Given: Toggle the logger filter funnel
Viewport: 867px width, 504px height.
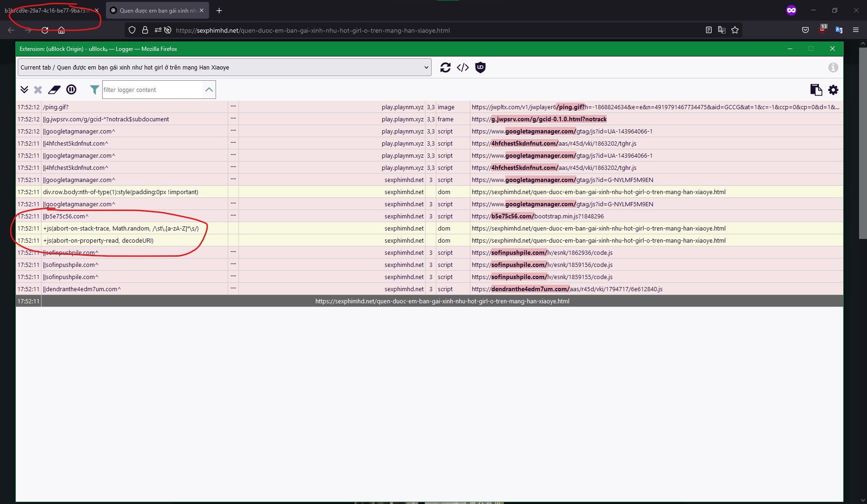Looking at the screenshot, I should coord(94,90).
